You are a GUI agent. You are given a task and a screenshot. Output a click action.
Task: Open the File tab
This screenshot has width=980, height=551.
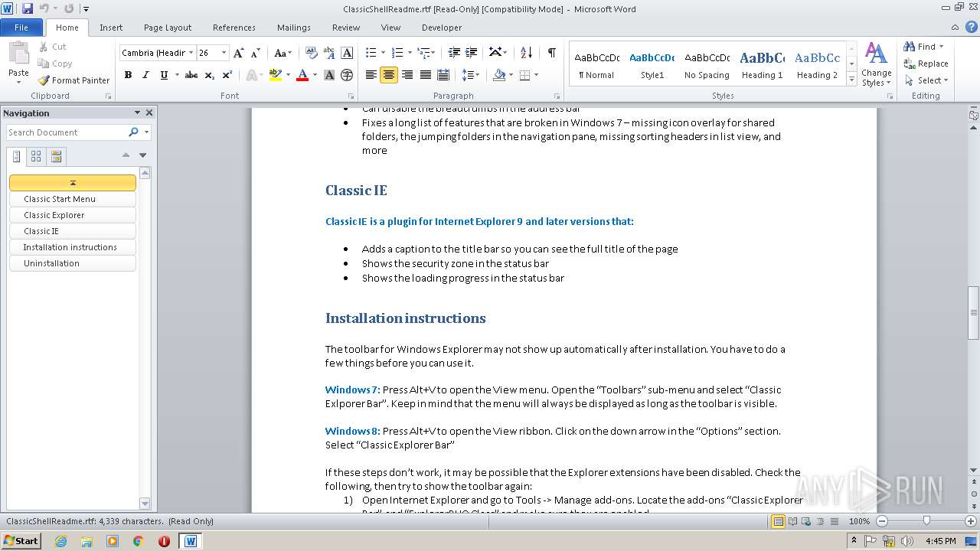point(21,27)
